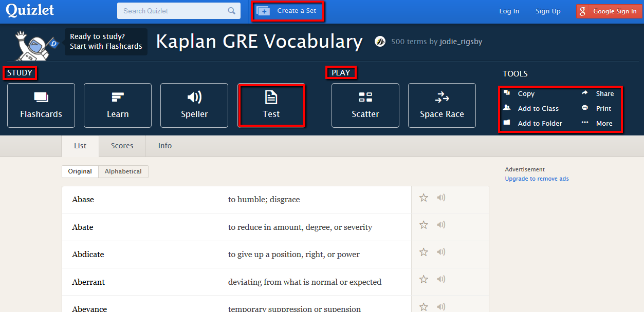This screenshot has width=644, height=312.
Task: Click the Quizlet logo
Action: [x=30, y=10]
